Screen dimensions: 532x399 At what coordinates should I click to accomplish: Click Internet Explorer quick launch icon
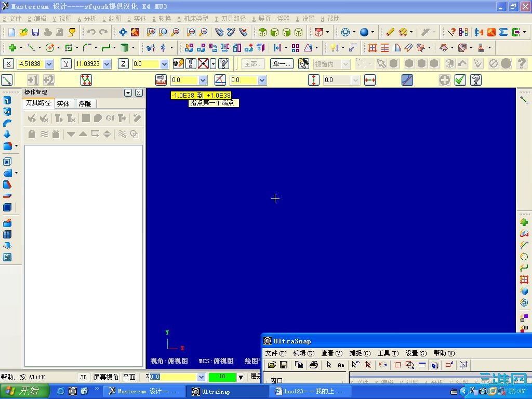(60, 391)
